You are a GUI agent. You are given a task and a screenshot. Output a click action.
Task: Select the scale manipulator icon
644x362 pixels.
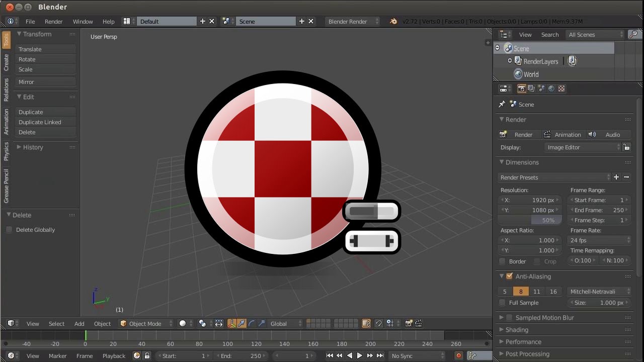262,323
